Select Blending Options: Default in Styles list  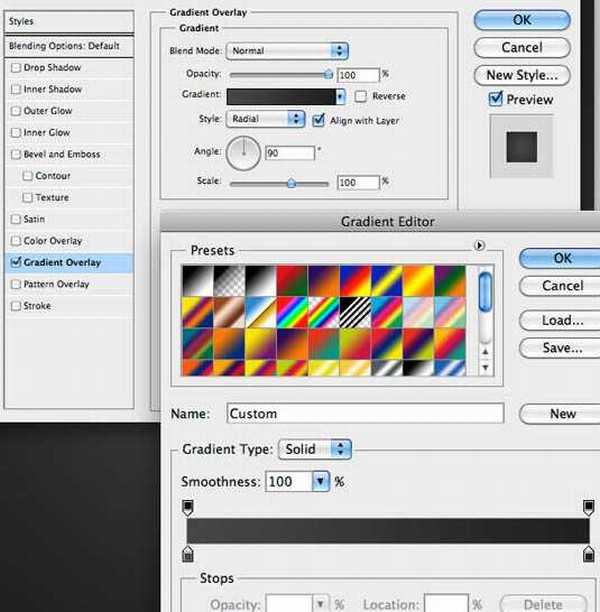64,46
